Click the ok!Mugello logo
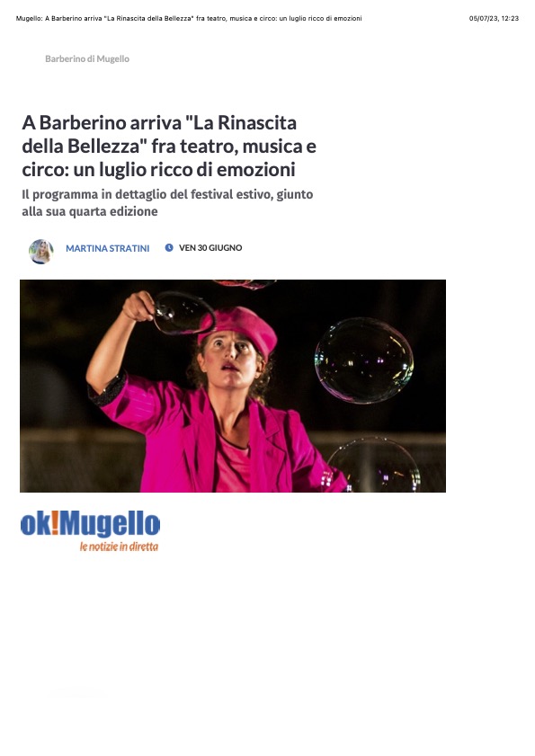Viewport: 535px width, 756px height. [90, 530]
